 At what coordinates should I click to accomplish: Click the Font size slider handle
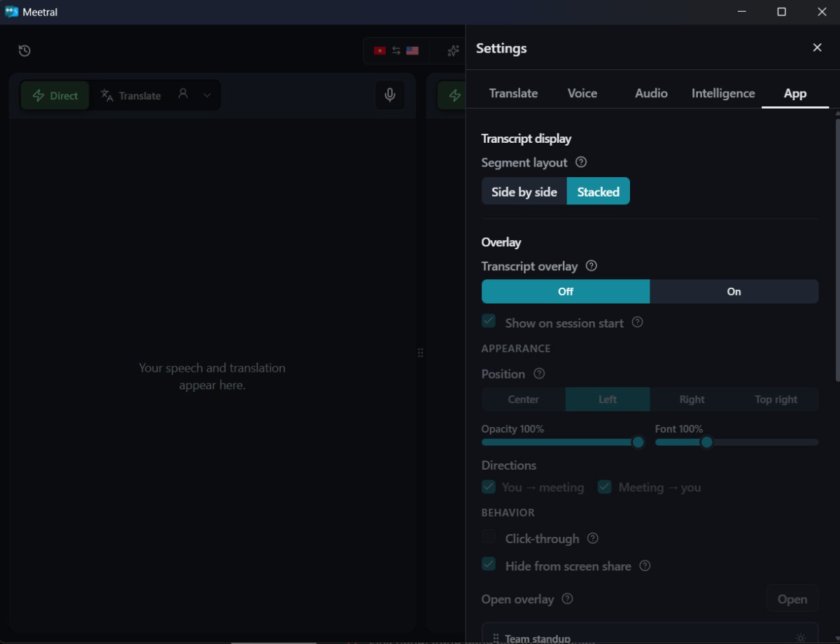click(x=706, y=442)
